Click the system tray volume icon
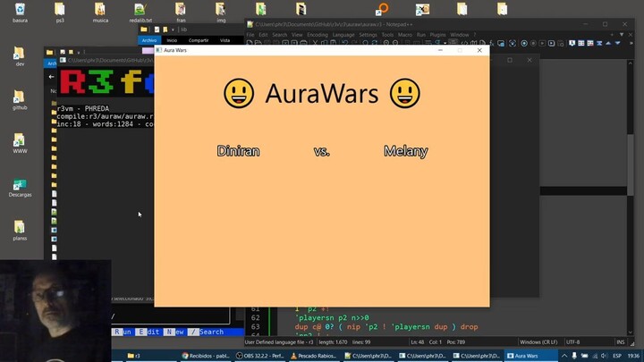This screenshot has width=644, height=362. (x=604, y=356)
